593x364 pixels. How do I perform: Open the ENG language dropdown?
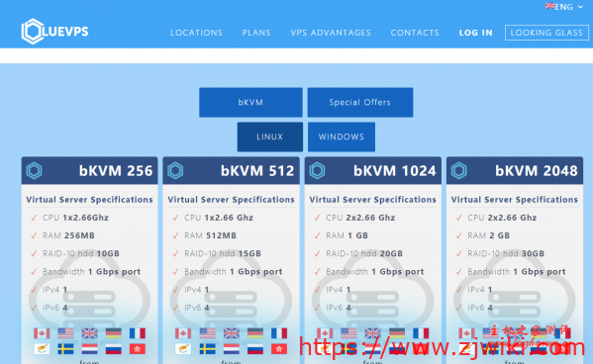pos(568,7)
